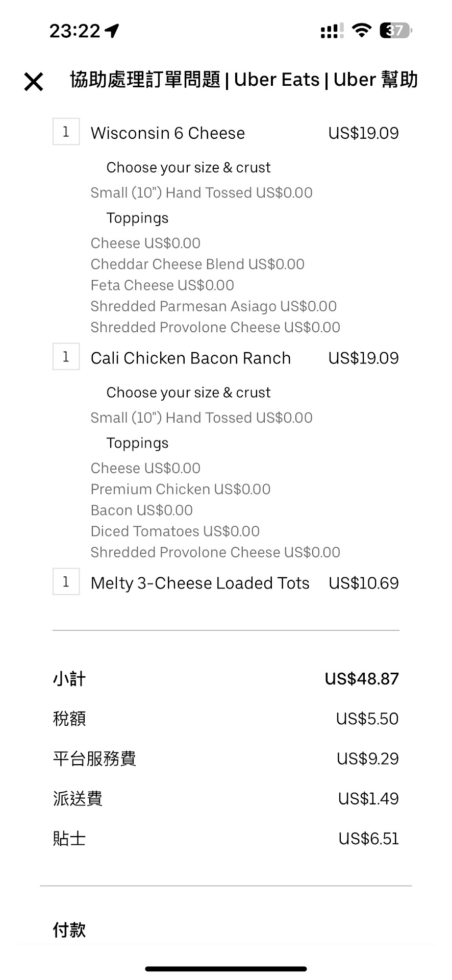Tap the page title header text
Screen dimensions: 452x980
244,80
